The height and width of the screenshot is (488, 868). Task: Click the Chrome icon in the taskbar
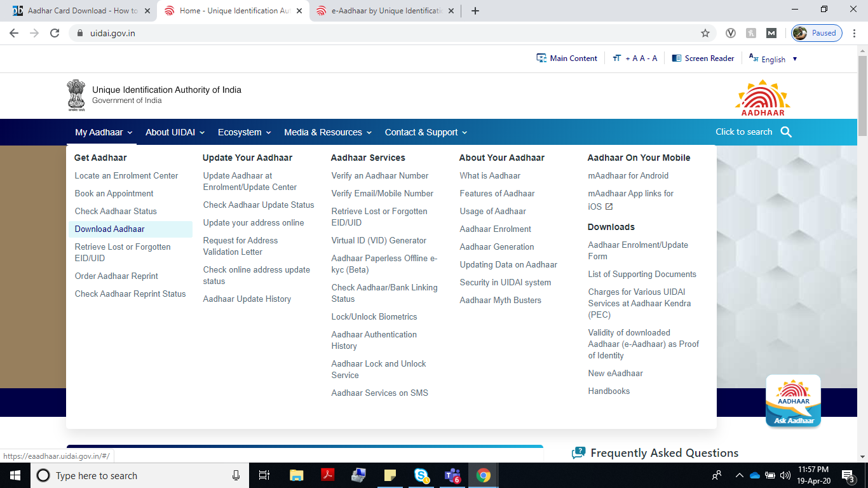pyautogui.click(x=484, y=475)
